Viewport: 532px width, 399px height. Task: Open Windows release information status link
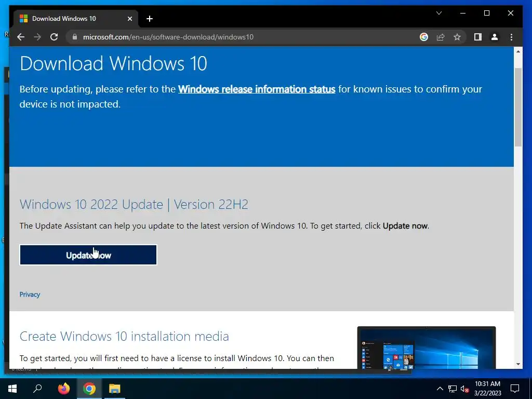click(257, 89)
